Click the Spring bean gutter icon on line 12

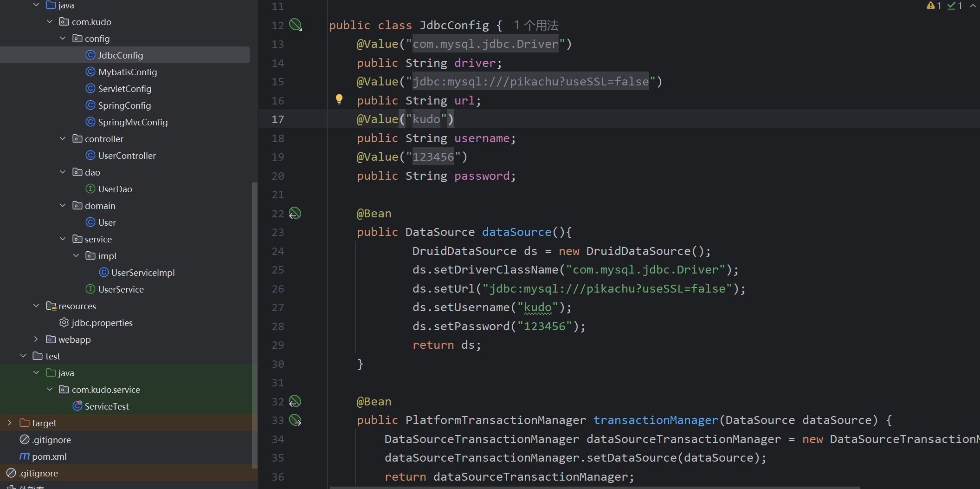coord(295,25)
